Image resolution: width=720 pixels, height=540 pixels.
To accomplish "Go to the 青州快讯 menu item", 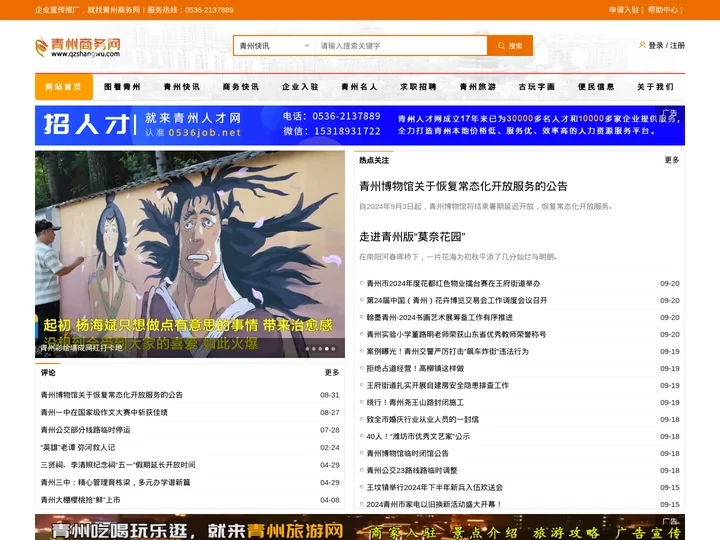I will pyautogui.click(x=181, y=87).
